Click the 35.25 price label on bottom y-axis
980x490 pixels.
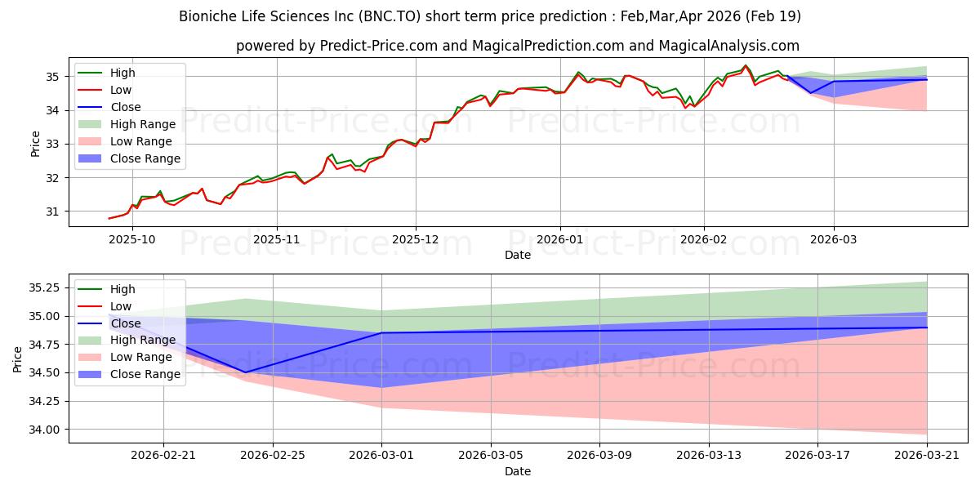coord(46,288)
